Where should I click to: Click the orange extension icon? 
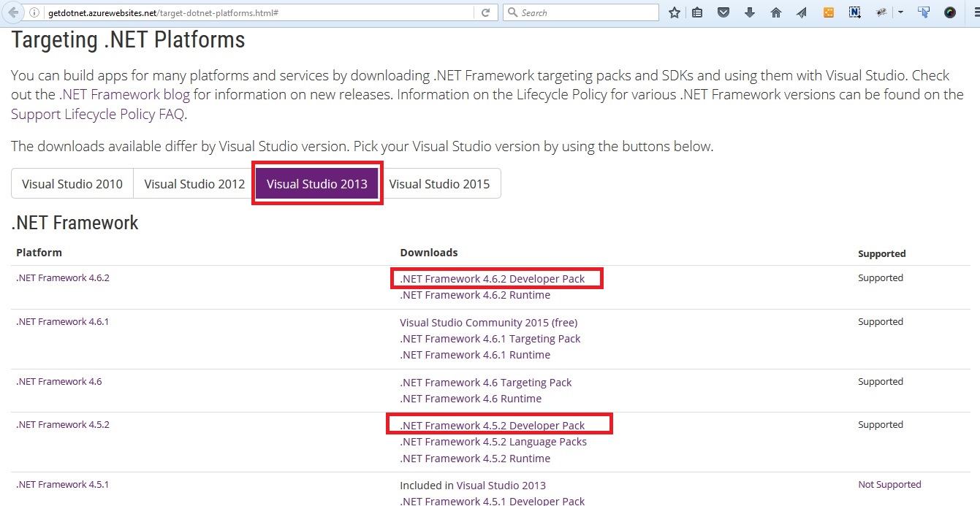[829, 12]
